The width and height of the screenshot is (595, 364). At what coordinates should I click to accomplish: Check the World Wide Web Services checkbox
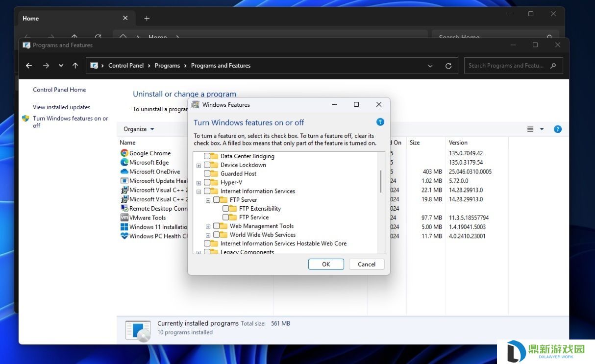click(217, 235)
